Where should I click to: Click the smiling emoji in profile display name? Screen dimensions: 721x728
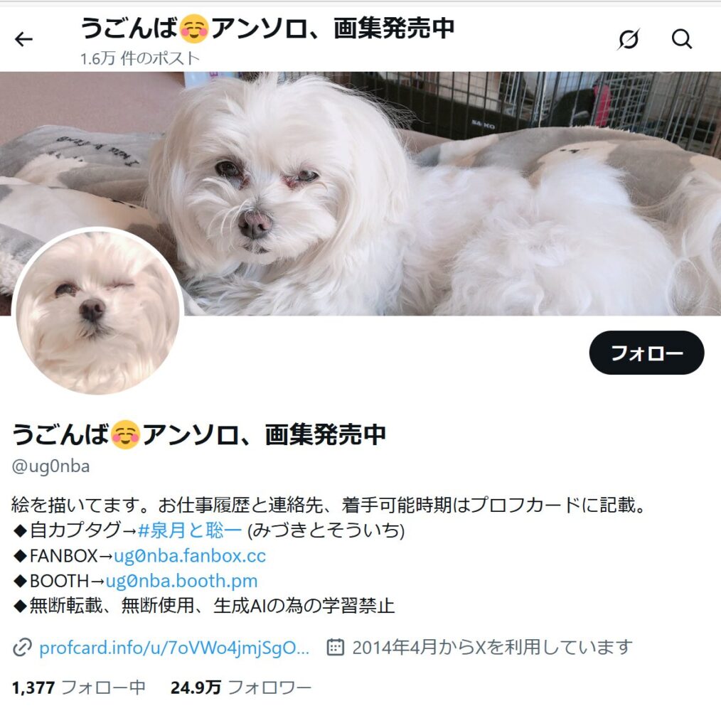(125, 434)
